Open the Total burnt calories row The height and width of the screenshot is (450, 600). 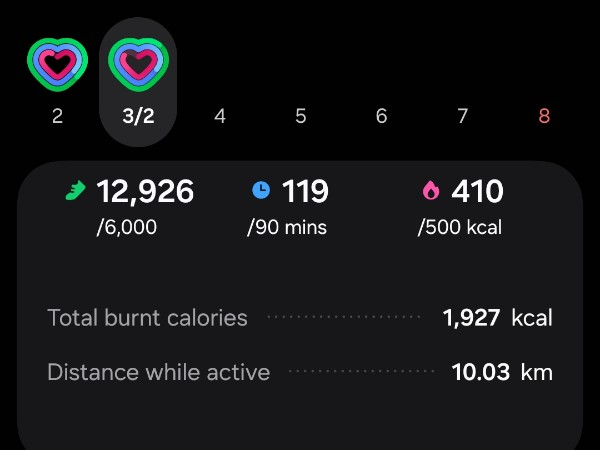(x=300, y=318)
